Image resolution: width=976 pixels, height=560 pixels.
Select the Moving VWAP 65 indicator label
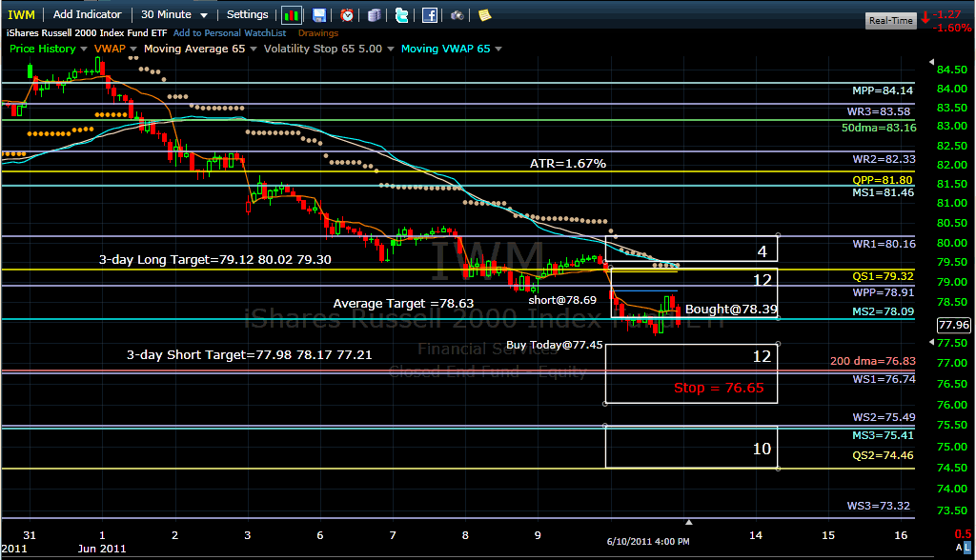[x=446, y=49]
